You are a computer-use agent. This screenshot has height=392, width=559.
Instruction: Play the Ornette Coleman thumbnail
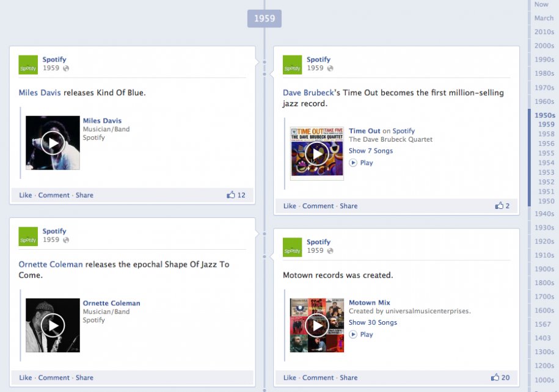pyautogui.click(x=53, y=325)
